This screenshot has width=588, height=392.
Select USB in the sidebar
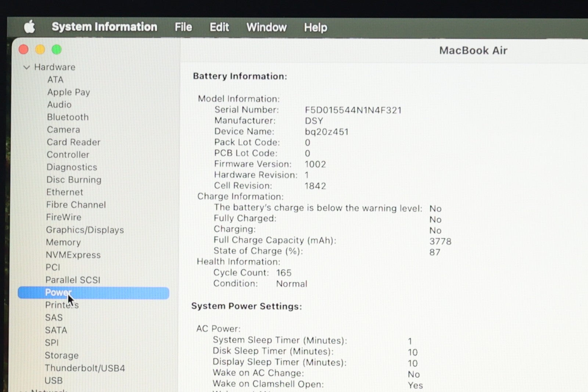tap(54, 380)
